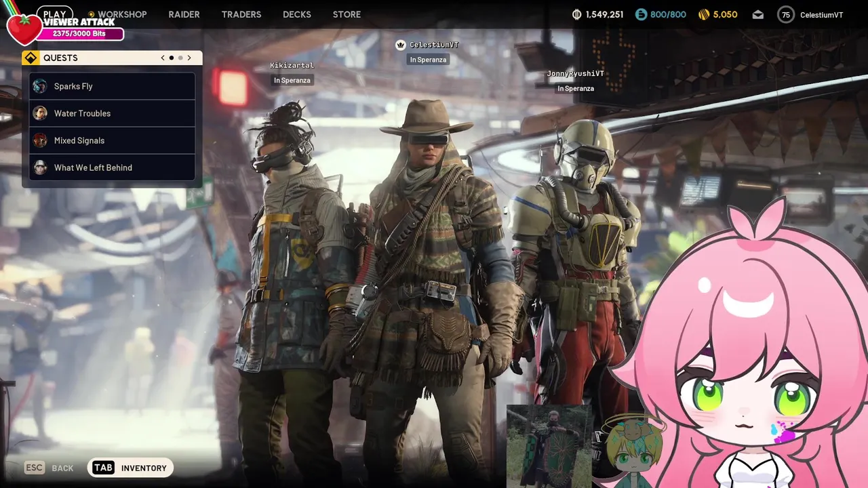Click the What We Left Behind portrait icon

click(x=40, y=167)
